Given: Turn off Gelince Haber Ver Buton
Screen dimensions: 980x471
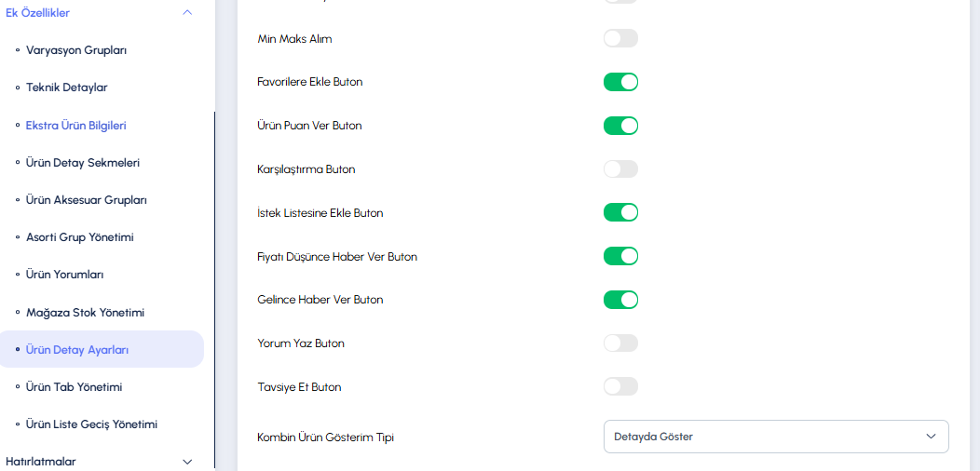Looking at the screenshot, I should tap(620, 300).
